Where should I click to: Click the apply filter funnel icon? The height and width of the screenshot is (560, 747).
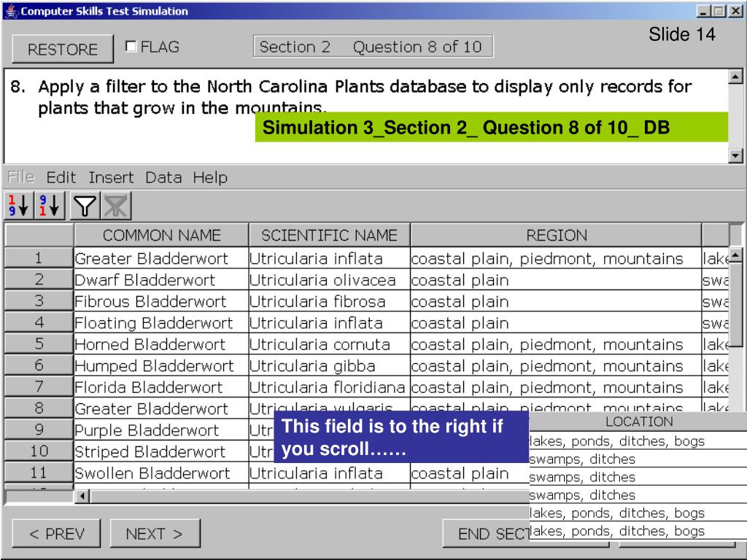(x=85, y=206)
